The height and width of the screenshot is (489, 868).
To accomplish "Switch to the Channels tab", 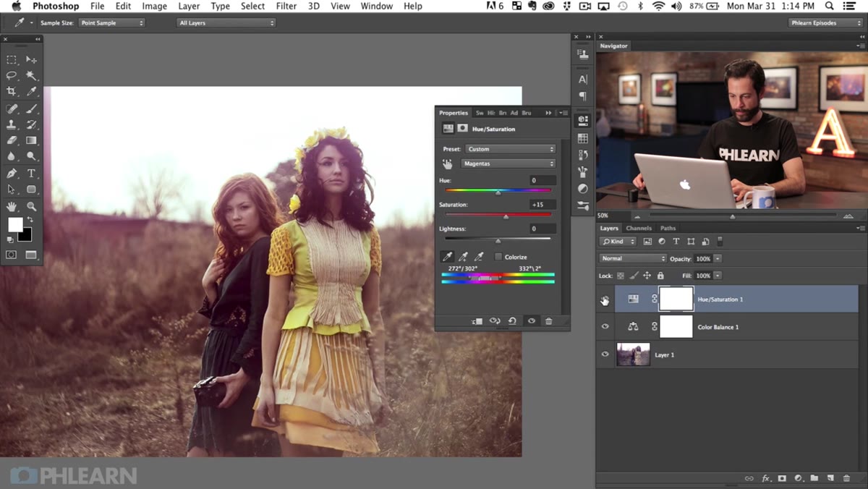I will click(639, 228).
